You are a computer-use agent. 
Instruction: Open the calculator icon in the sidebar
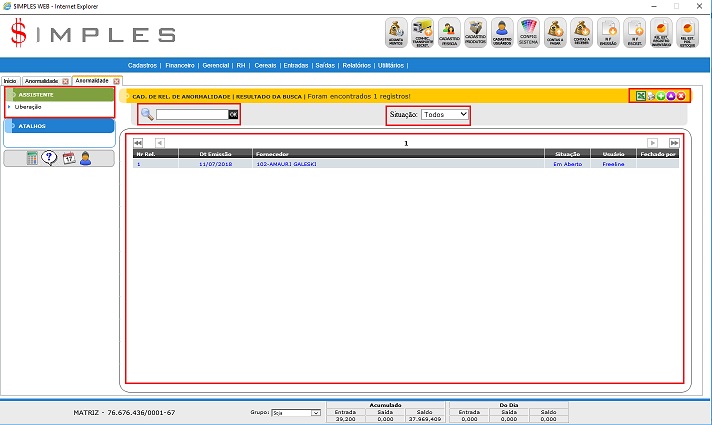pyautogui.click(x=32, y=158)
